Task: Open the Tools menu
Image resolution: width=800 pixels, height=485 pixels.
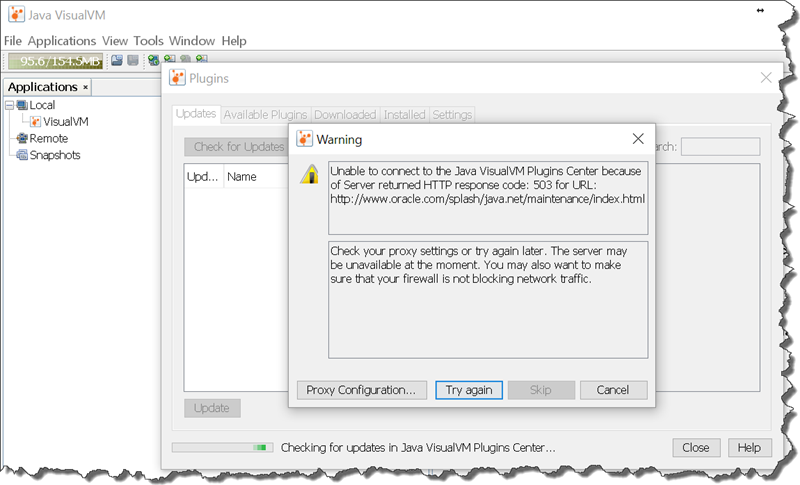Action: [x=148, y=41]
